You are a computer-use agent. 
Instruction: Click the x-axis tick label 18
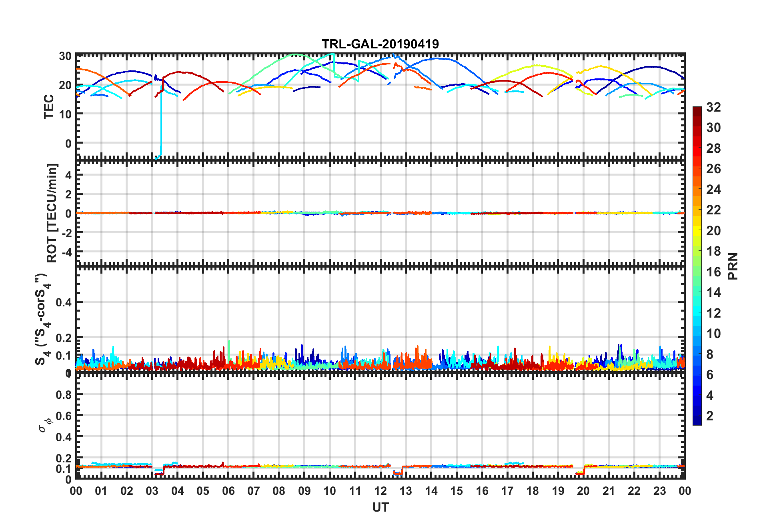533,491
